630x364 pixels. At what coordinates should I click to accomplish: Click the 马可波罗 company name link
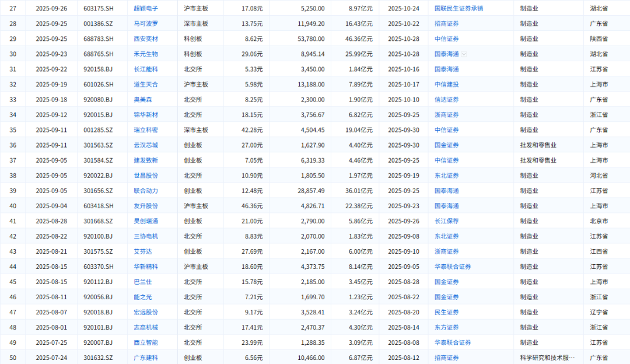[145, 24]
